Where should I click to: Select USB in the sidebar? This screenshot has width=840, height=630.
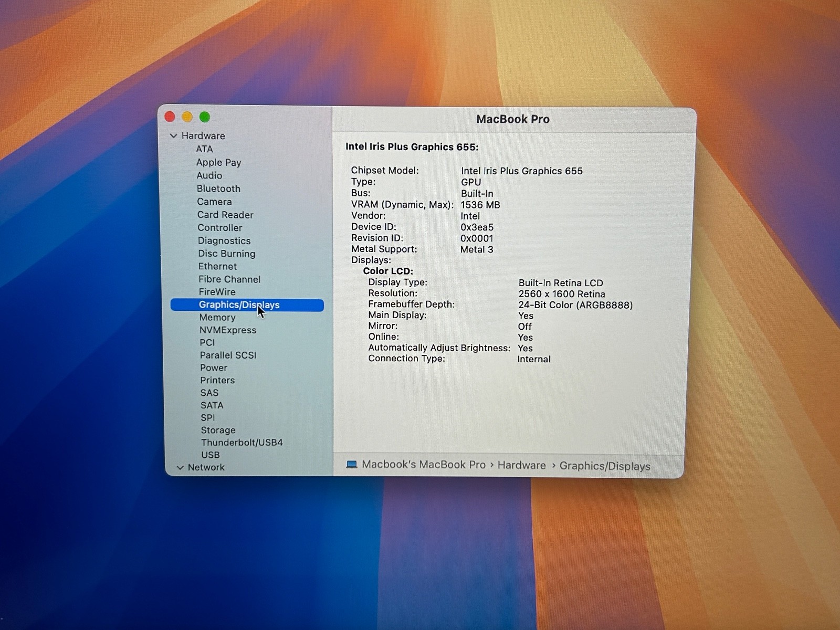point(211,455)
